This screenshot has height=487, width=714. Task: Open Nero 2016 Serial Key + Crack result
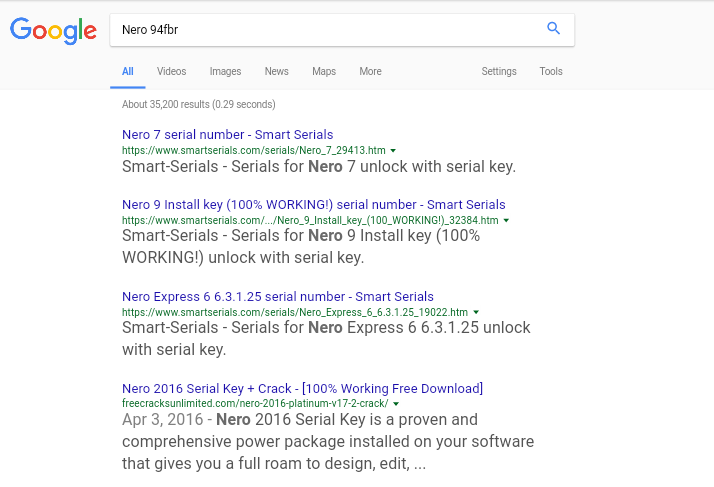click(x=302, y=389)
